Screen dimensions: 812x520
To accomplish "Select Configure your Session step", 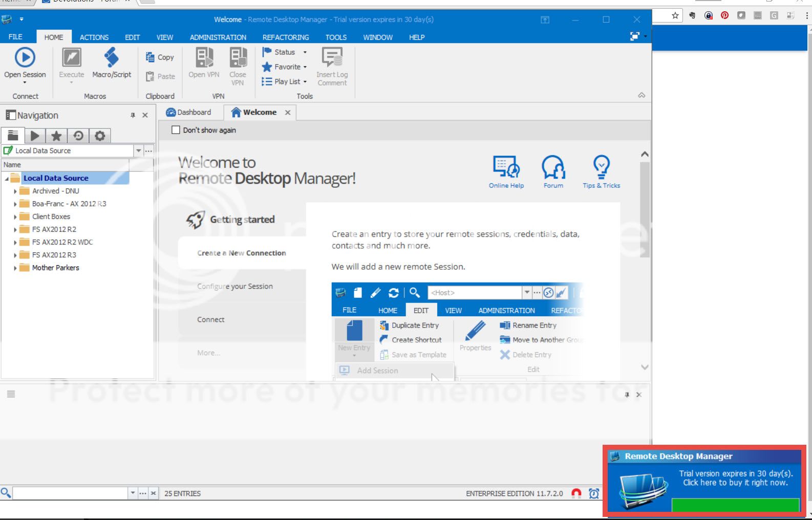I will [235, 287].
